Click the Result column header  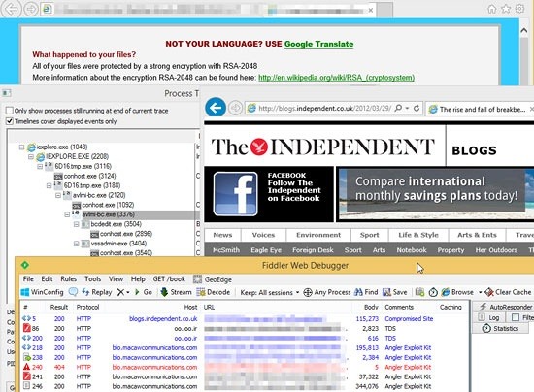[59, 307]
